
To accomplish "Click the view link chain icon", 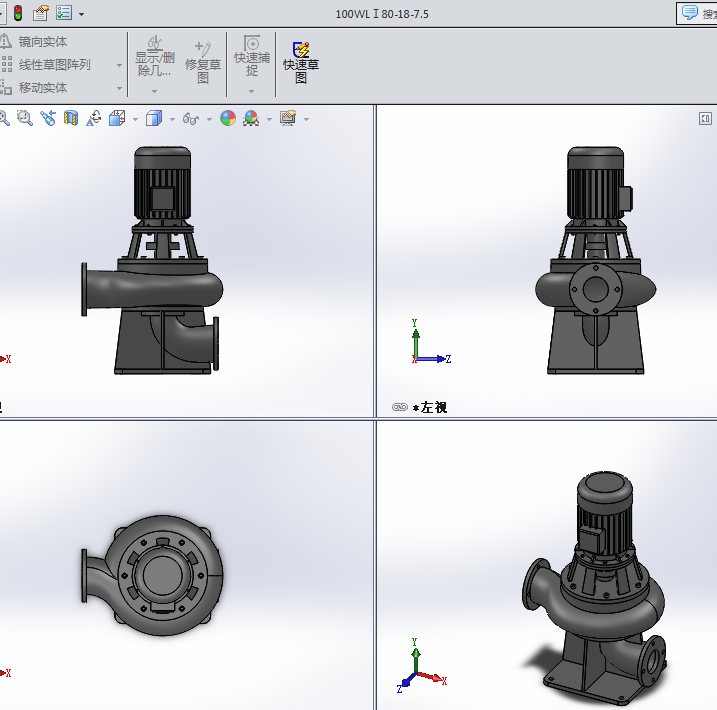I will (x=400, y=407).
